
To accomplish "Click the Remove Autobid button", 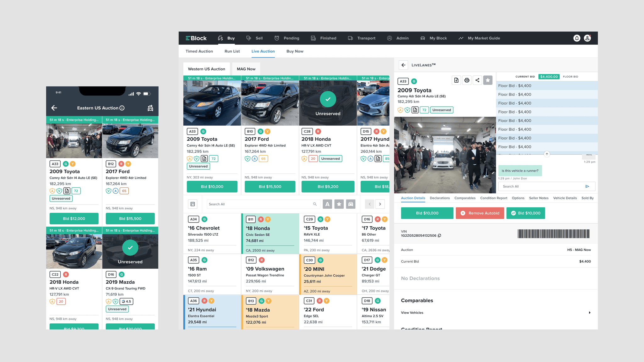I will click(480, 213).
